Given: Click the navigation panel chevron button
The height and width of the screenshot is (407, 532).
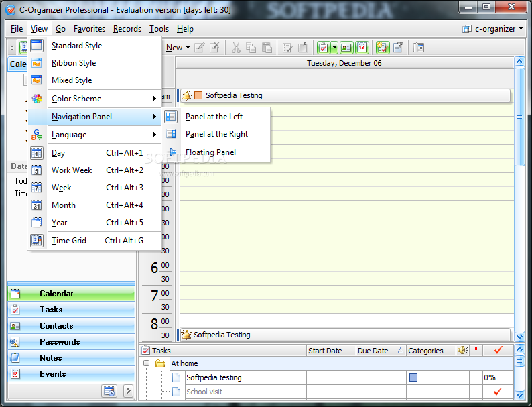Looking at the screenshot, I should click(128, 391).
